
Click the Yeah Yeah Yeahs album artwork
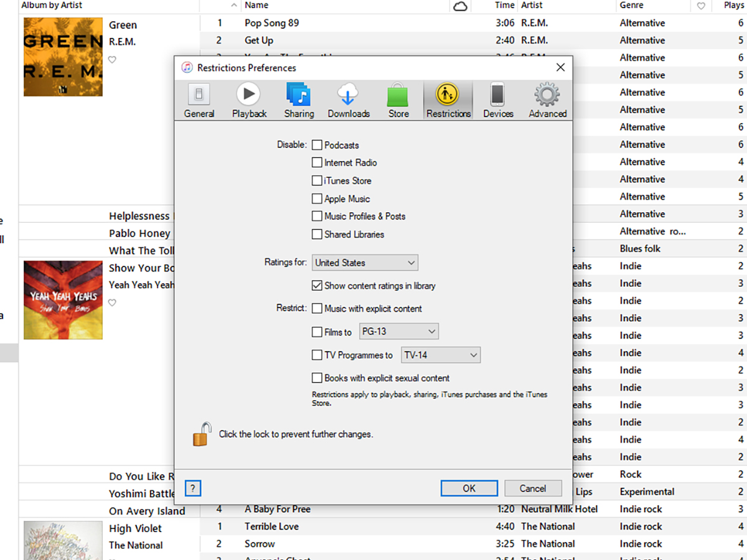tap(63, 301)
